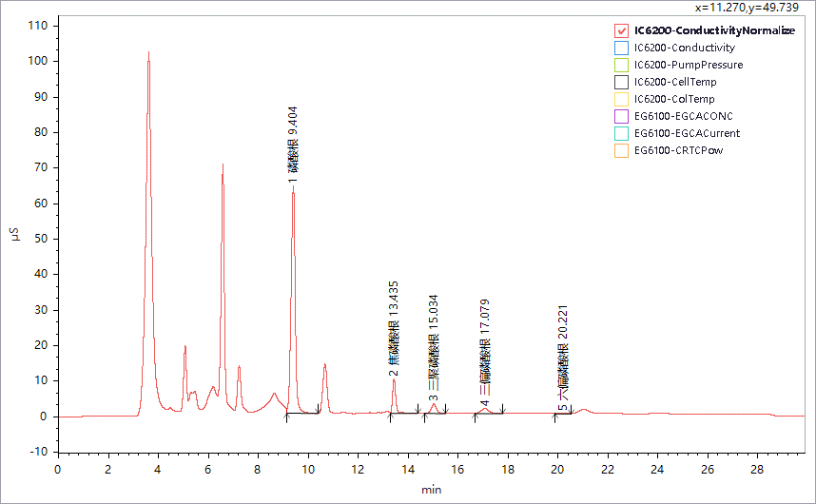Click peak 3 label at 15.034
816x504 pixels.
coord(434,348)
